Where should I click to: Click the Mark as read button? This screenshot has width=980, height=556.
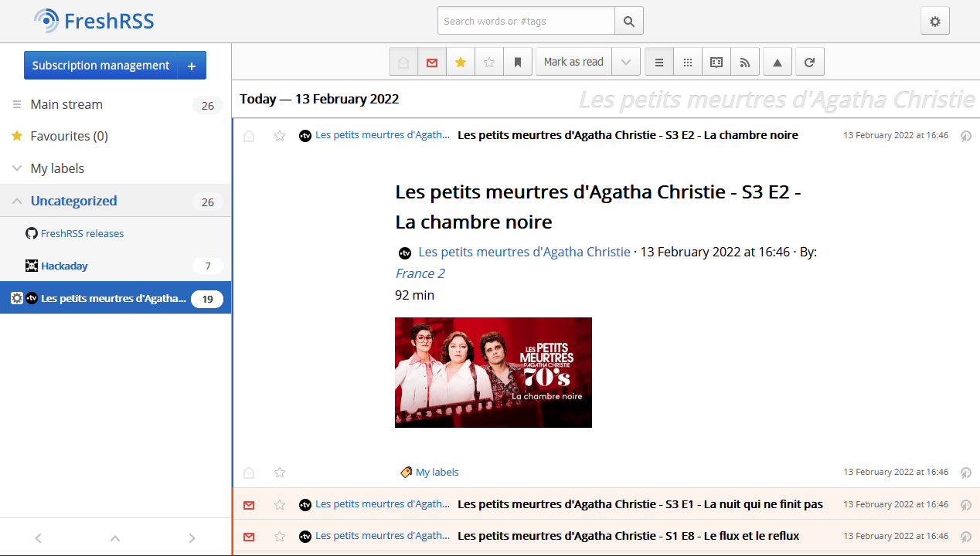pyautogui.click(x=573, y=62)
